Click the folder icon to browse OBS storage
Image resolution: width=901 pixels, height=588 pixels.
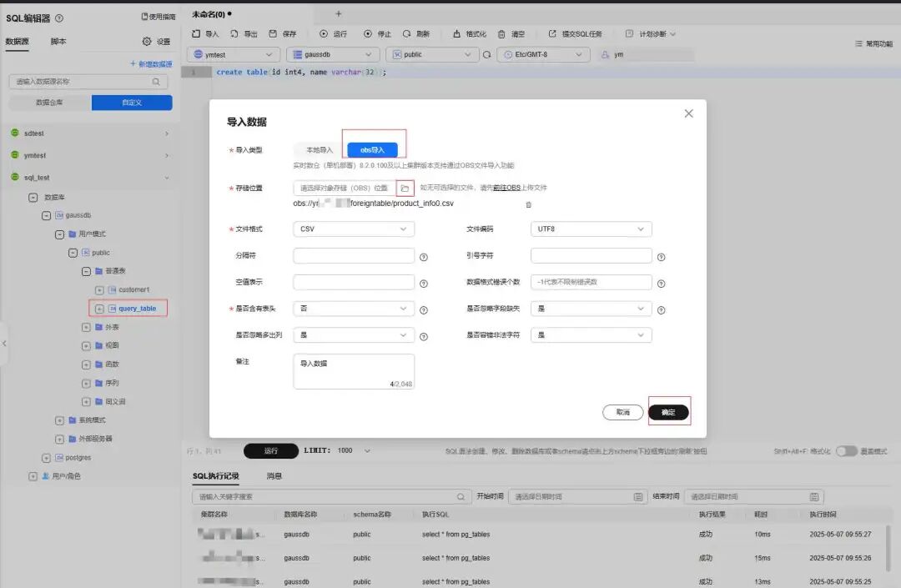405,188
